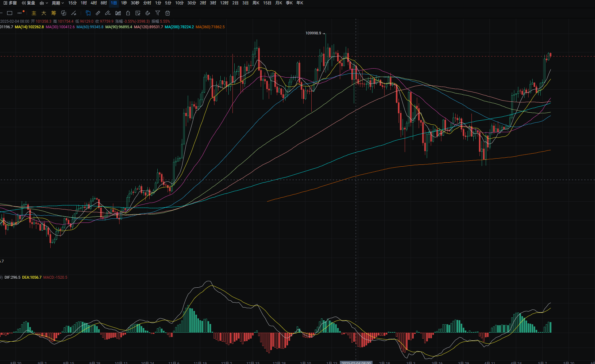Viewport: 595px width, 364px height.
Task: Open the candlestick chart type dropdown
Action: (43, 3)
